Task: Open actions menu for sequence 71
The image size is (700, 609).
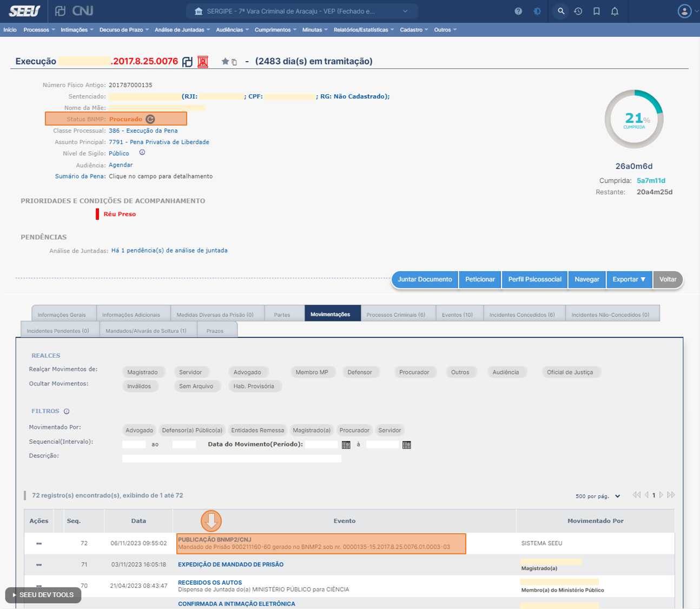Action: point(39,565)
